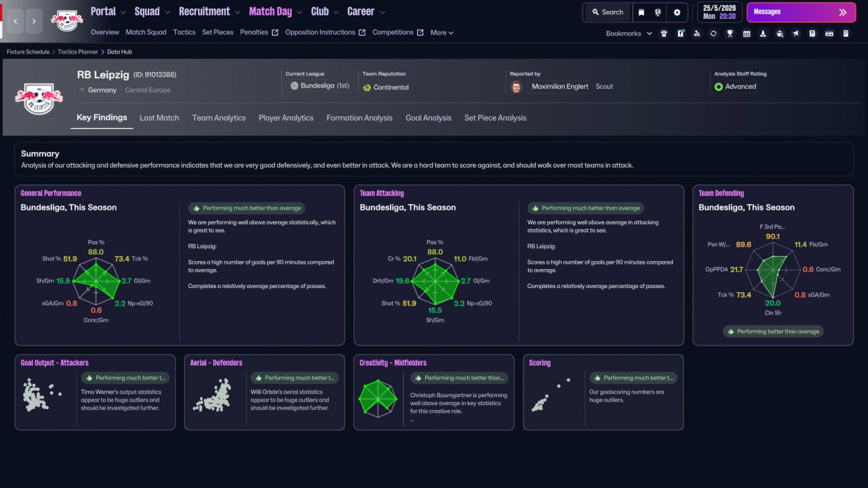
Task: Switch to the Goal Analysis tab
Action: point(429,118)
